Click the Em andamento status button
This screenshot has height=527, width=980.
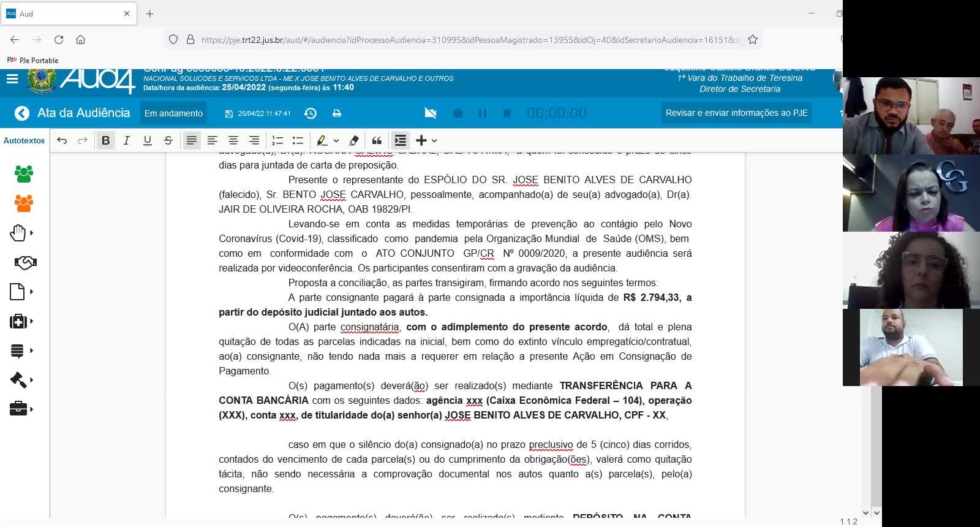tap(173, 113)
